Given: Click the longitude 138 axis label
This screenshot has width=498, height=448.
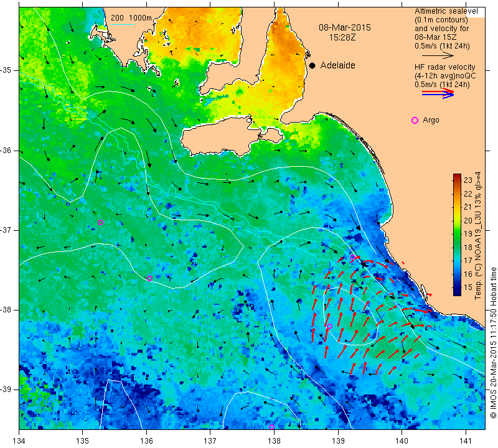Looking at the screenshot, I should [x=274, y=441].
